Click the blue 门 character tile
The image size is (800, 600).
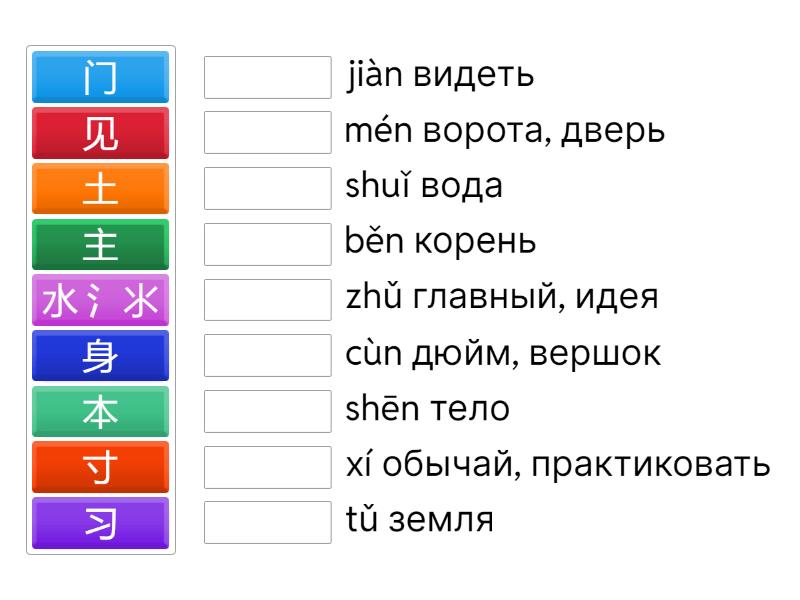coord(100,77)
